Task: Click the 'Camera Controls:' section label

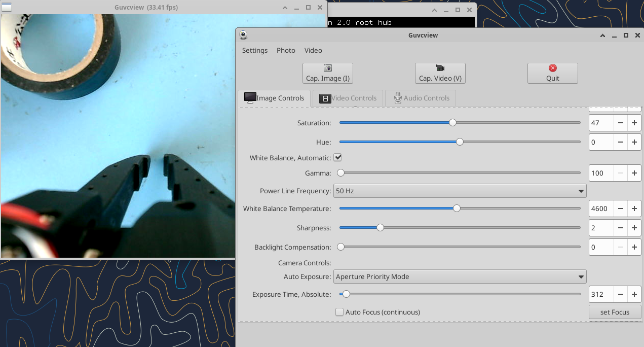Action: pyautogui.click(x=305, y=263)
